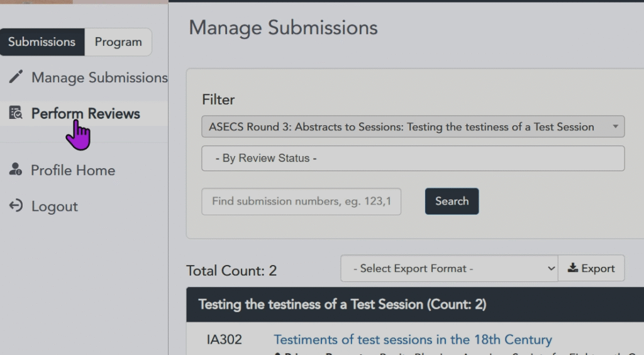Go to Perform Reviews
The width and height of the screenshot is (644, 355).
pos(86,114)
